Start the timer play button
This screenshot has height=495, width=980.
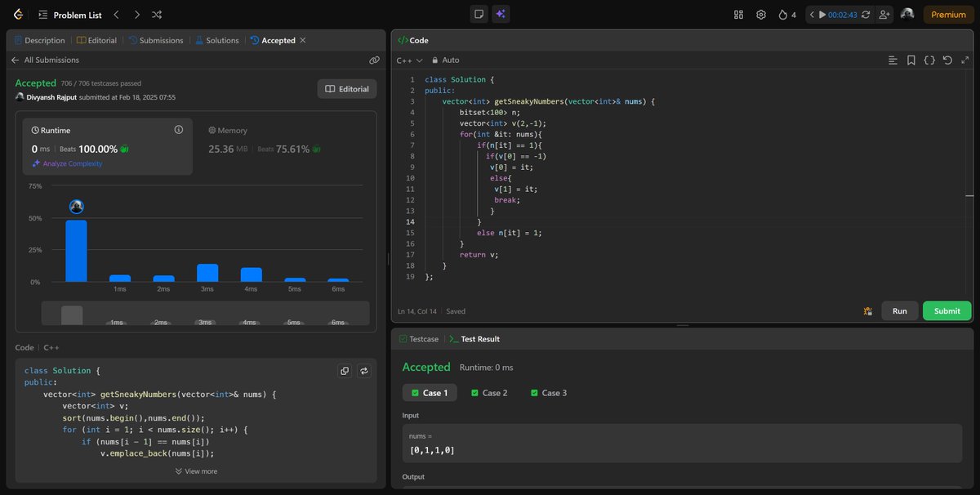tap(822, 15)
